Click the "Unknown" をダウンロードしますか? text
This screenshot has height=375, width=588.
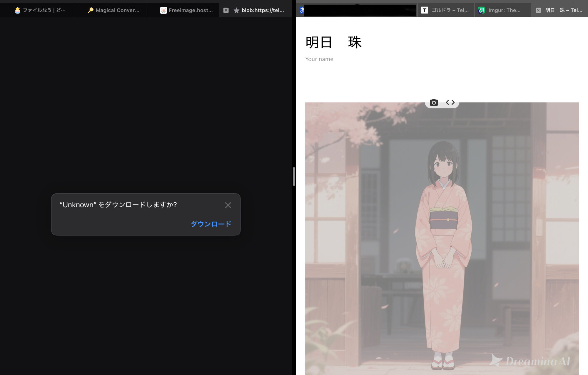118,205
